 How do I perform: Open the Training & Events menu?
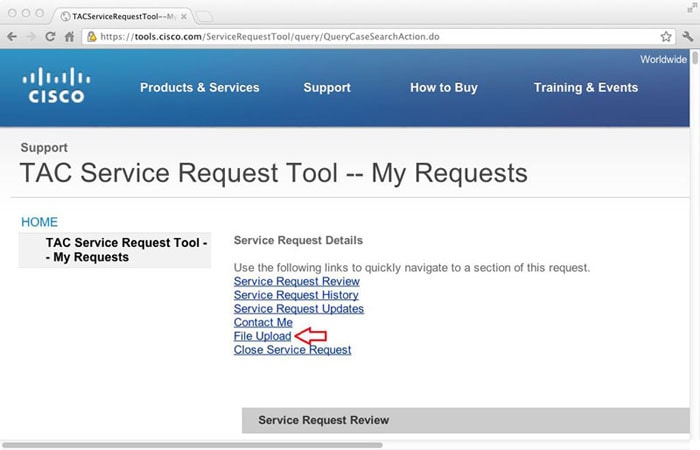pyautogui.click(x=586, y=88)
